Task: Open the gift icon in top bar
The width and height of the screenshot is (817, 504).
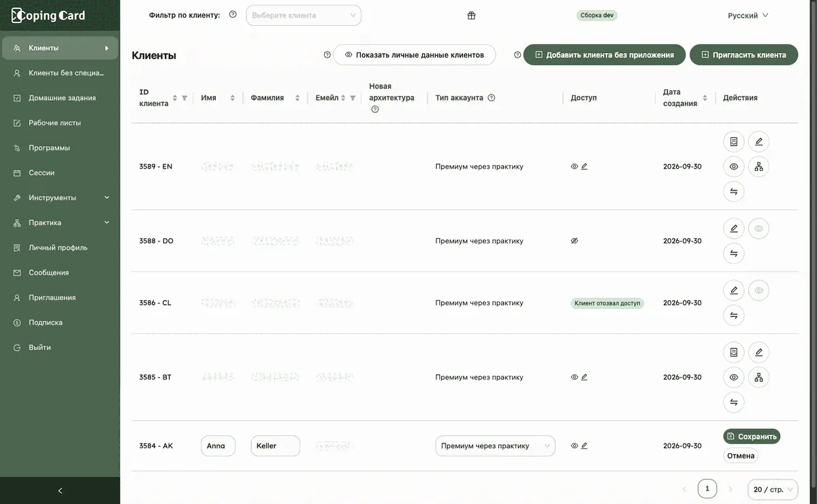Action: 471,16
